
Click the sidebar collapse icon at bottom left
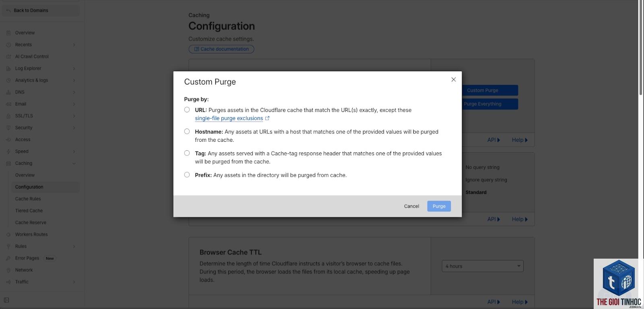[6, 300]
